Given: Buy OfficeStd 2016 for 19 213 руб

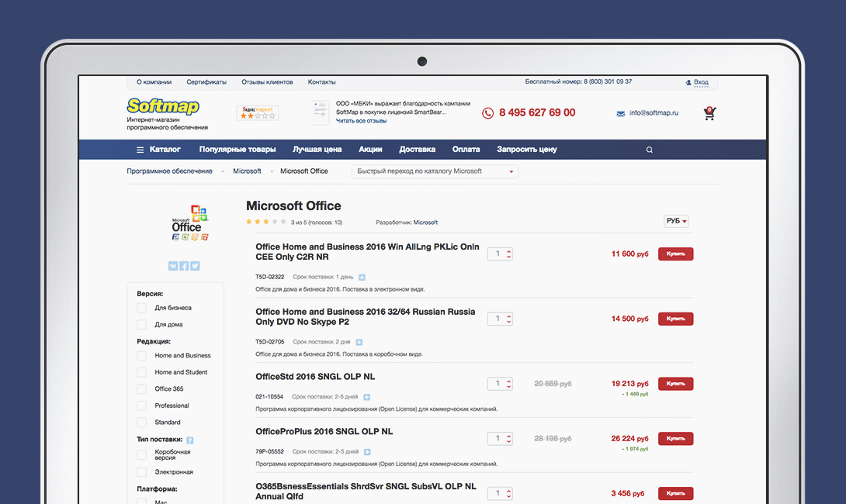Looking at the screenshot, I should click(x=675, y=384).
